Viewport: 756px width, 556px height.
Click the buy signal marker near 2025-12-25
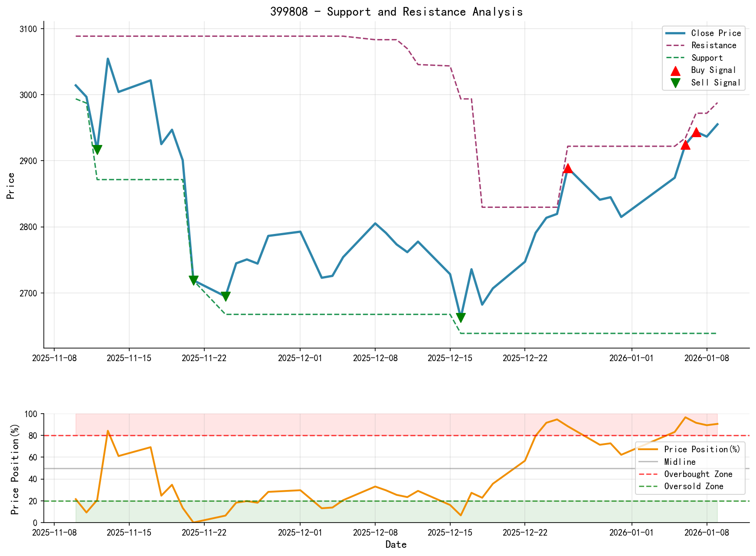pos(568,168)
